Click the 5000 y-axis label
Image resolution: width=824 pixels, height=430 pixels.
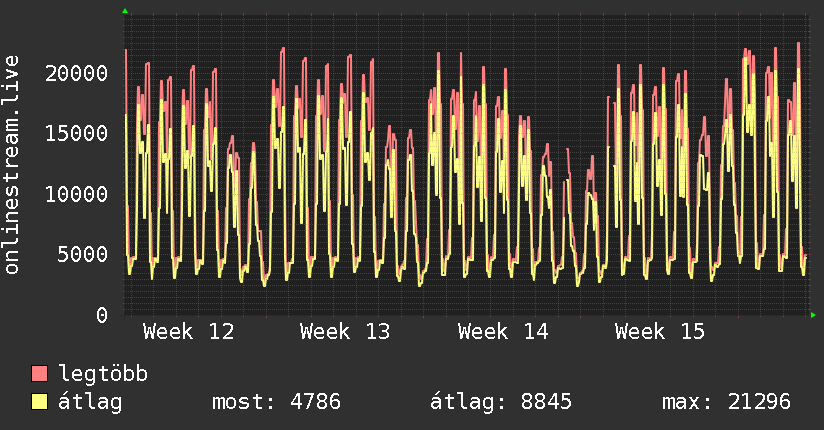[83, 254]
